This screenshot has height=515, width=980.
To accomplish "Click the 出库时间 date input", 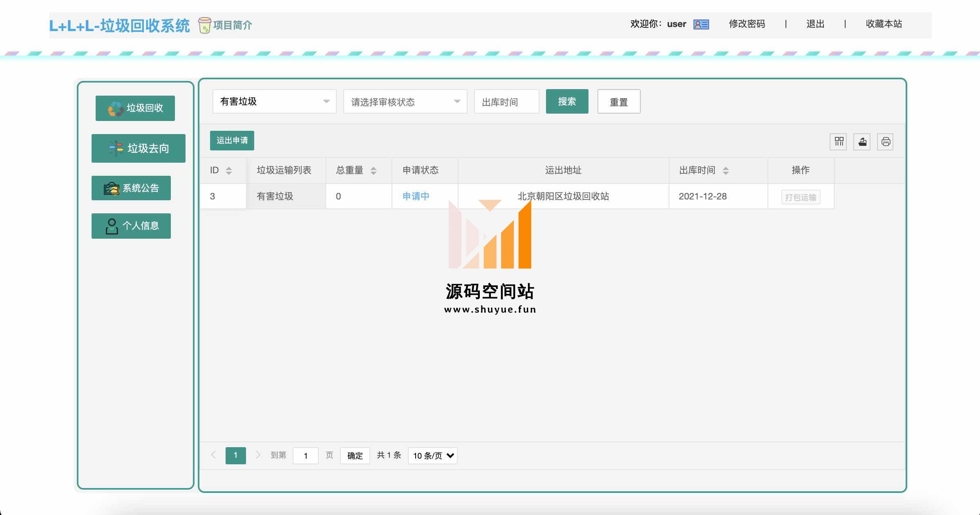I will pyautogui.click(x=506, y=101).
